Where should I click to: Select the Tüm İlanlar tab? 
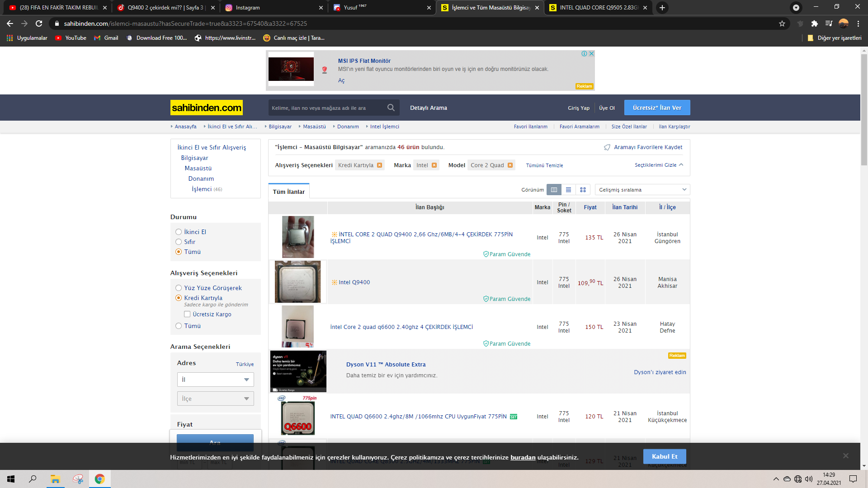288,192
